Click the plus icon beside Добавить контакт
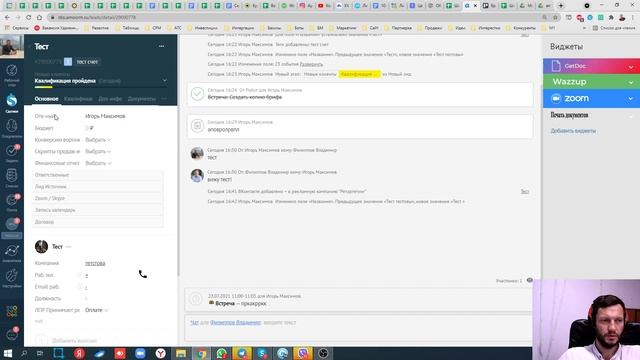640x360 pixels. [x=41, y=340]
